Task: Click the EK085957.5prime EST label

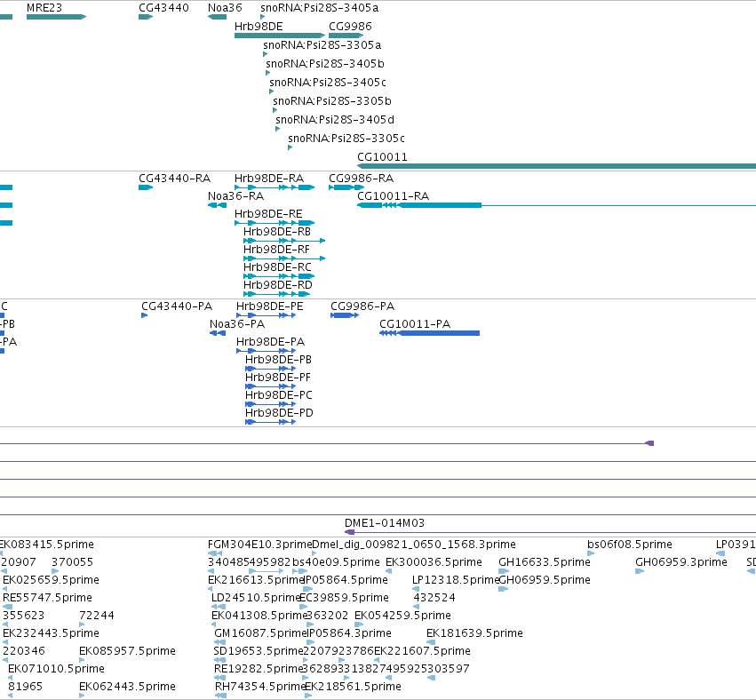Action: click(127, 651)
